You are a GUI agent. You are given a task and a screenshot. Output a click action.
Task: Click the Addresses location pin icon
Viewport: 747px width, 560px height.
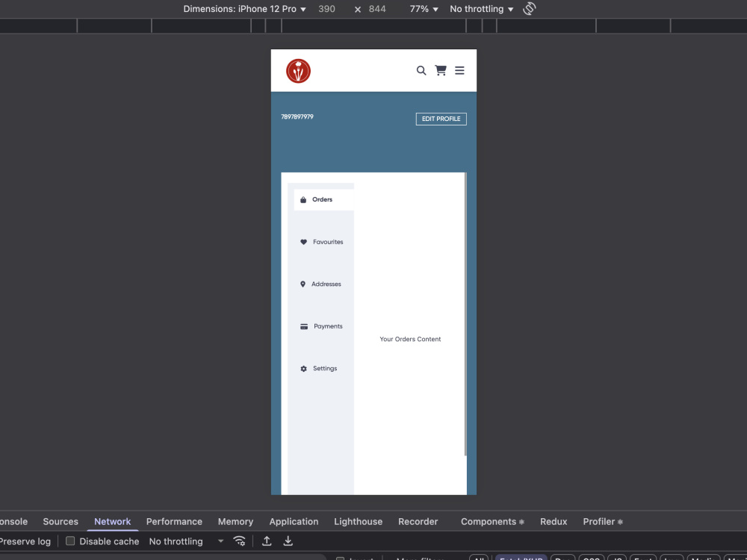(303, 284)
